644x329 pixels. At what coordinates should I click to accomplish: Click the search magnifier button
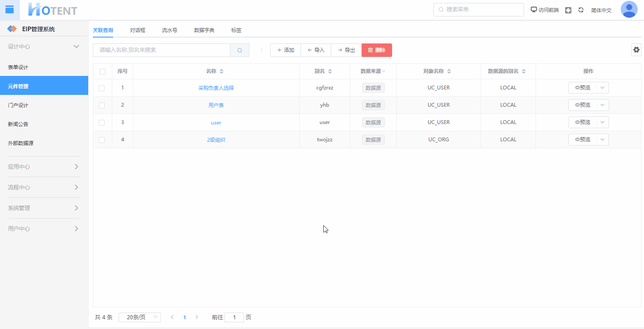[x=240, y=50]
